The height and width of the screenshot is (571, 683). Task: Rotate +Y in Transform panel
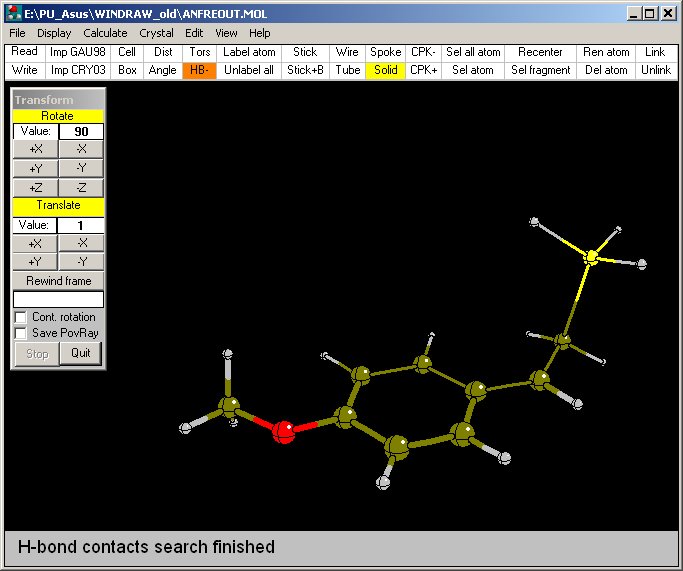click(x=35, y=168)
